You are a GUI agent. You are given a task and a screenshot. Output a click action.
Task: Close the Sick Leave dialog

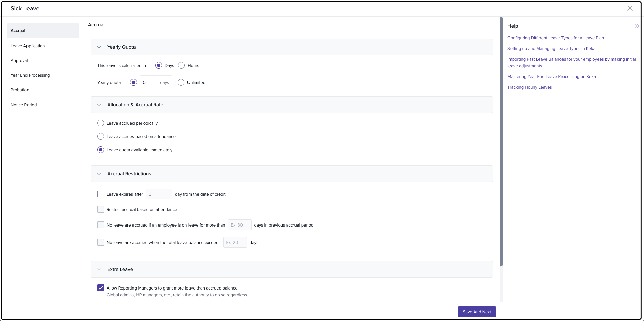pos(630,8)
